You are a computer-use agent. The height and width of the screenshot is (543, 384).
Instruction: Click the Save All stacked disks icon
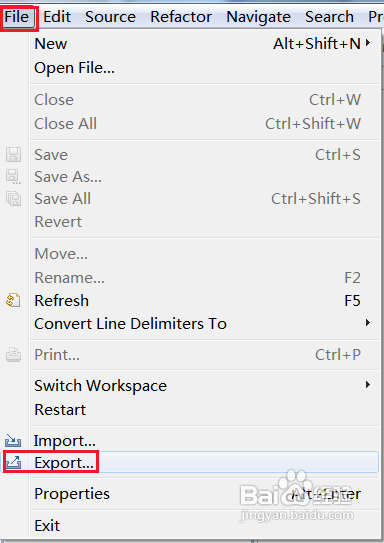point(13,198)
